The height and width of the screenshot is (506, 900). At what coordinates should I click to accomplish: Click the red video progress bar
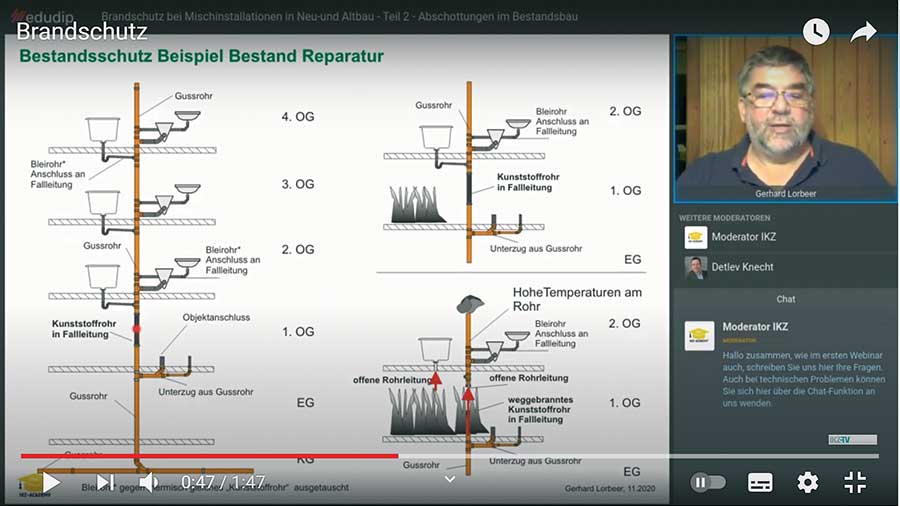pos(210,456)
